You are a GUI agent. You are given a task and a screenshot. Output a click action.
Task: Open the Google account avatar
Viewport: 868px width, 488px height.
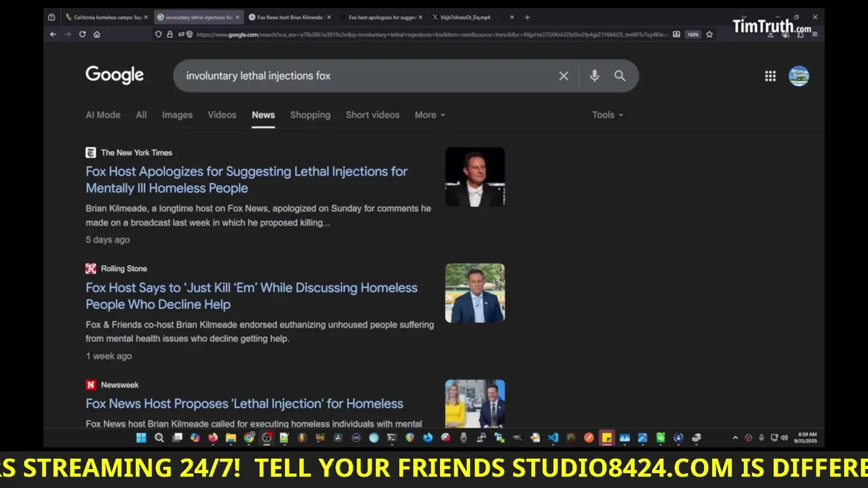[799, 76]
